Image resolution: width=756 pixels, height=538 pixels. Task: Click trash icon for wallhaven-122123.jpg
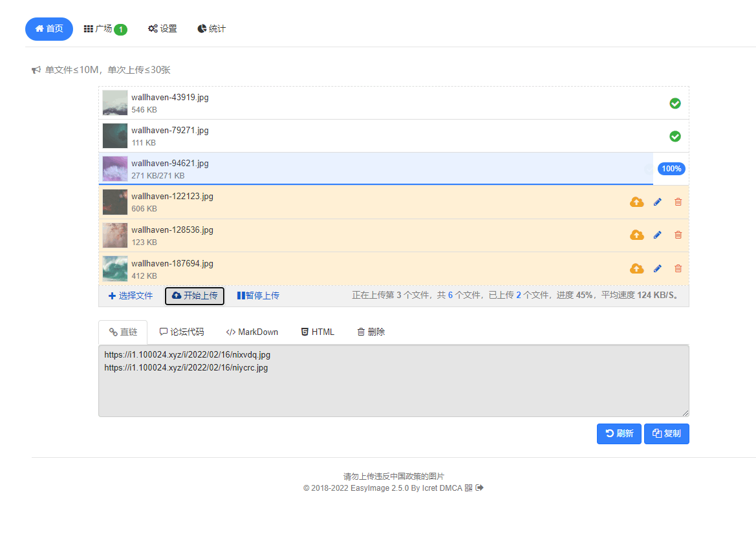(678, 202)
